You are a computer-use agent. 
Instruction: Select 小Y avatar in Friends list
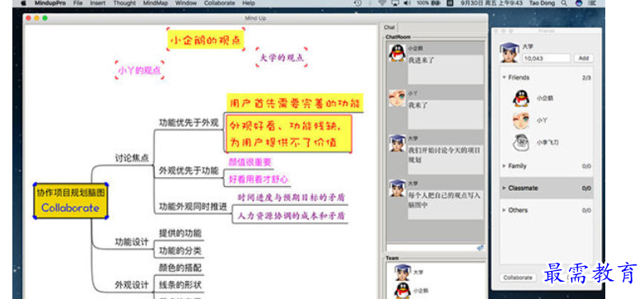[x=520, y=121]
